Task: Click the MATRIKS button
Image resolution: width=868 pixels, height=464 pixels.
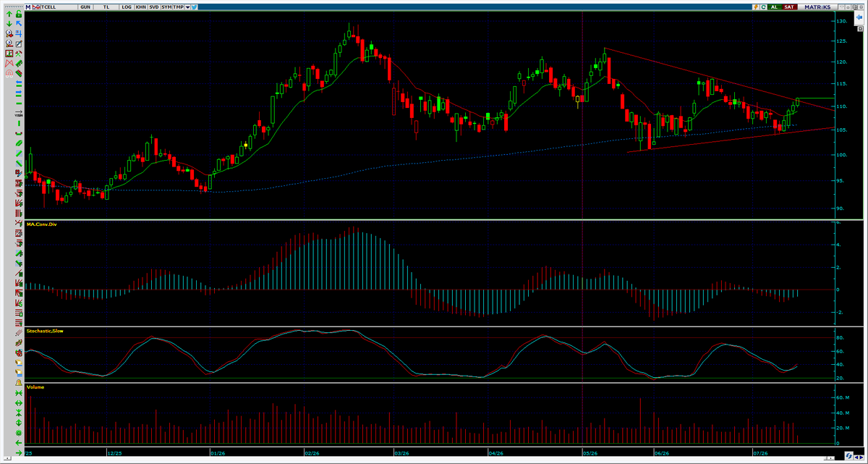Action: point(817,7)
